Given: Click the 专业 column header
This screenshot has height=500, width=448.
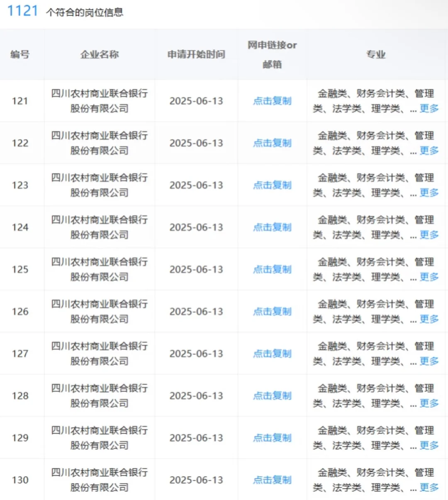Looking at the screenshot, I should pyautogui.click(x=376, y=54).
